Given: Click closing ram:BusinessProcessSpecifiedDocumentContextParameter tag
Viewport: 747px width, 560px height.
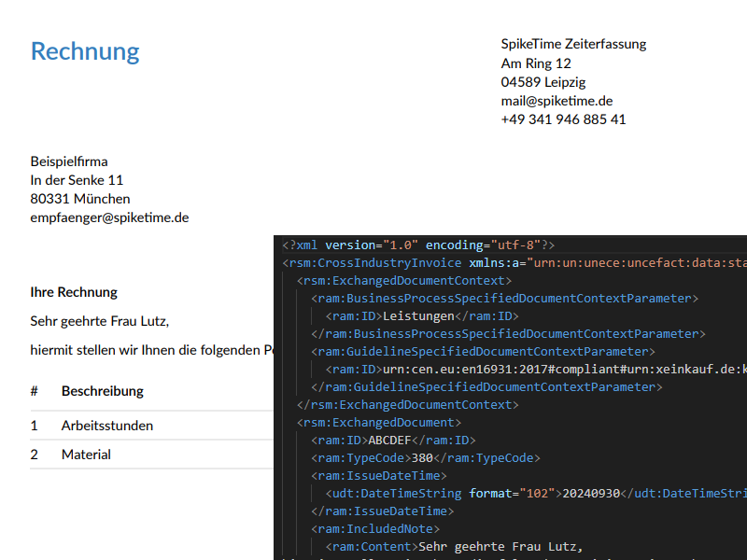Looking at the screenshot, I should (508, 334).
